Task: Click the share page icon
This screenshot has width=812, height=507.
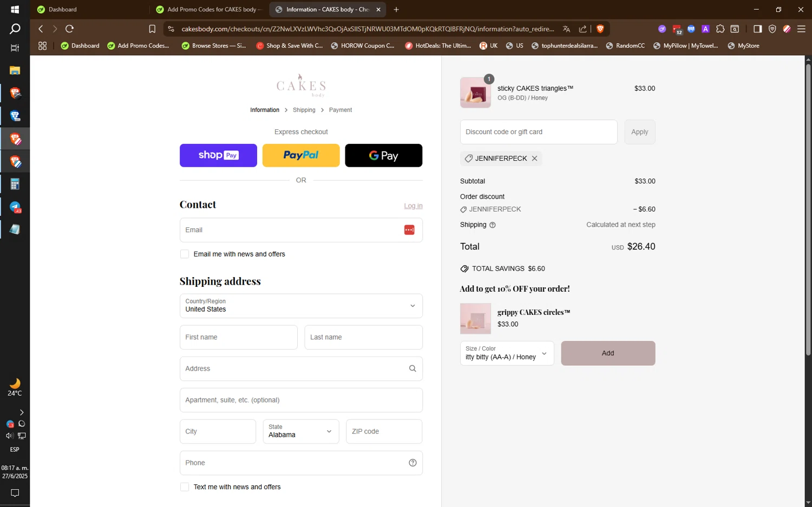Action: (x=583, y=29)
